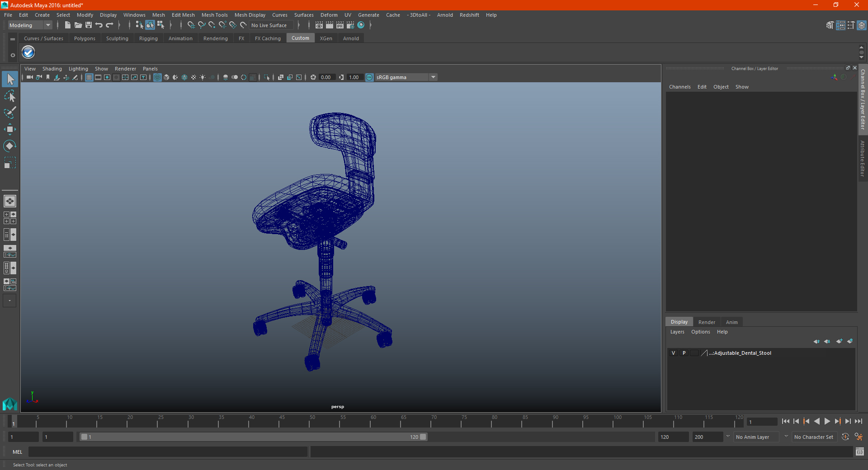Open the Mesh Tools menu

[x=214, y=15]
